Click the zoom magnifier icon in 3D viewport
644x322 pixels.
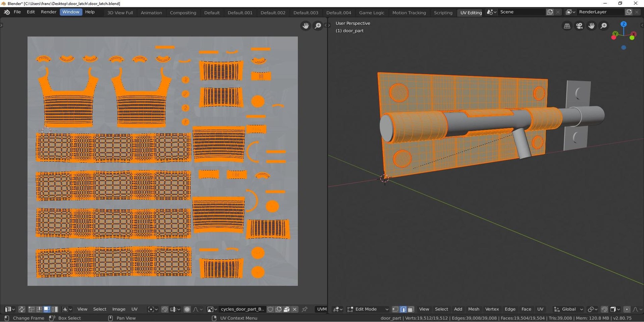[604, 26]
